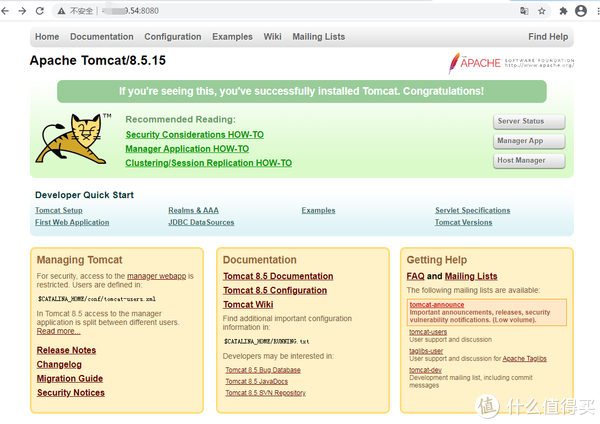600x424 pixels.
Task: Open the FAQ link in Getting Help
Action: pos(416,276)
